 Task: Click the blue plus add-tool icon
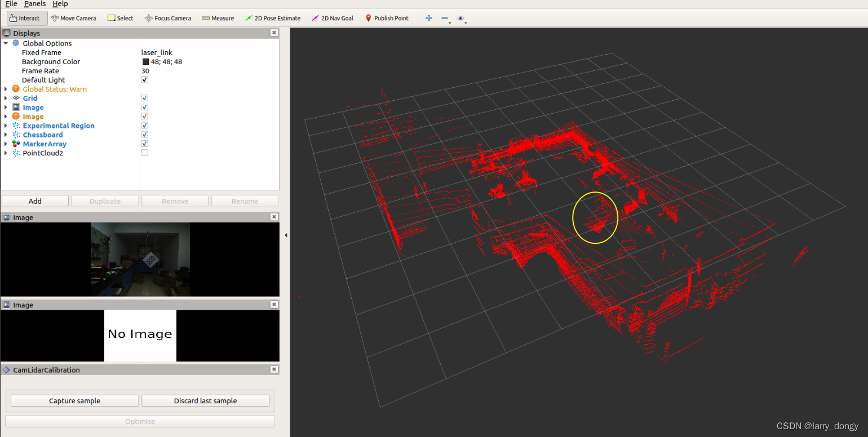[x=428, y=18]
